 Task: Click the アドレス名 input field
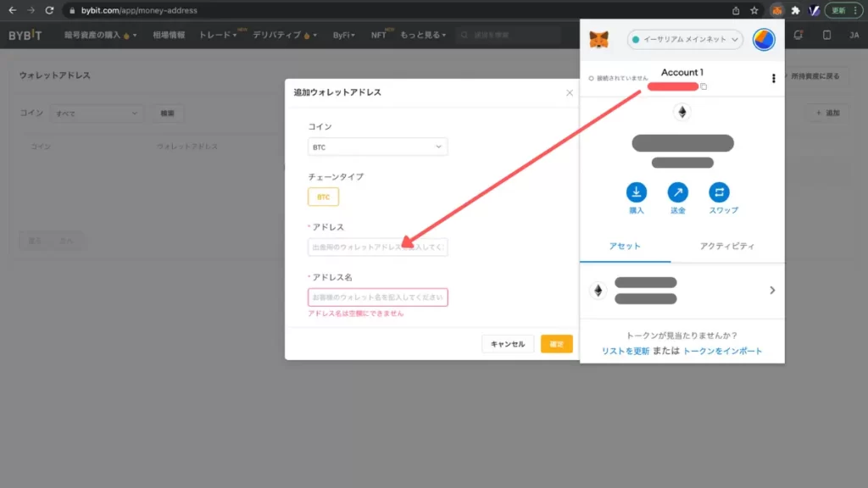pos(377,297)
